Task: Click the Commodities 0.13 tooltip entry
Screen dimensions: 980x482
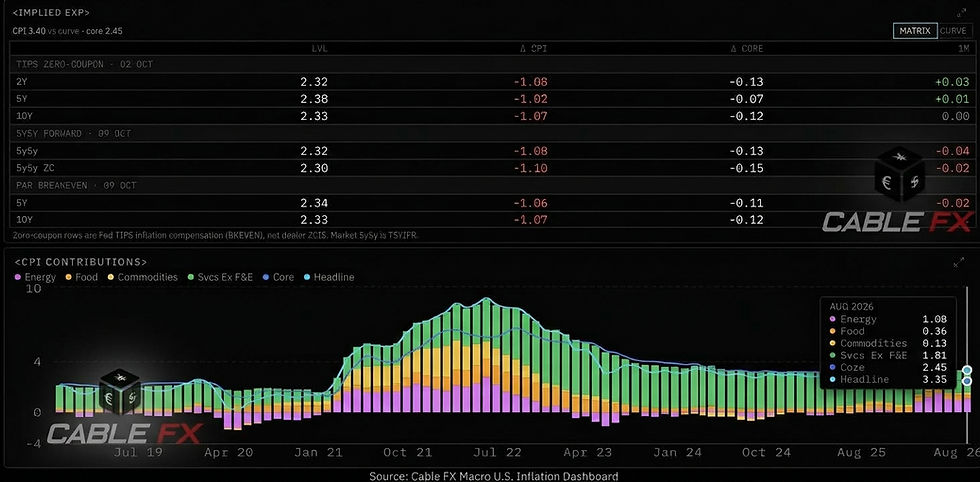Action: [x=888, y=343]
